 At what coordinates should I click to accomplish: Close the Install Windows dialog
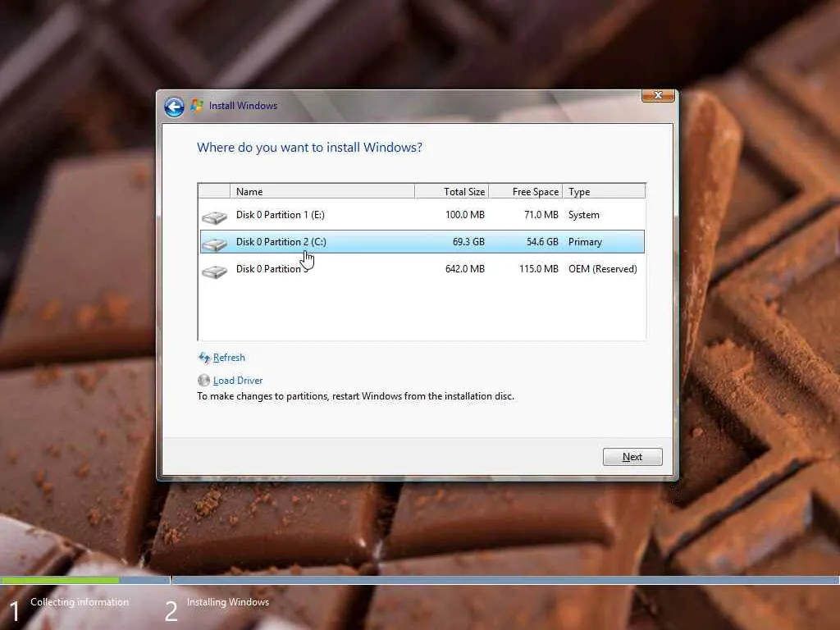(x=658, y=95)
